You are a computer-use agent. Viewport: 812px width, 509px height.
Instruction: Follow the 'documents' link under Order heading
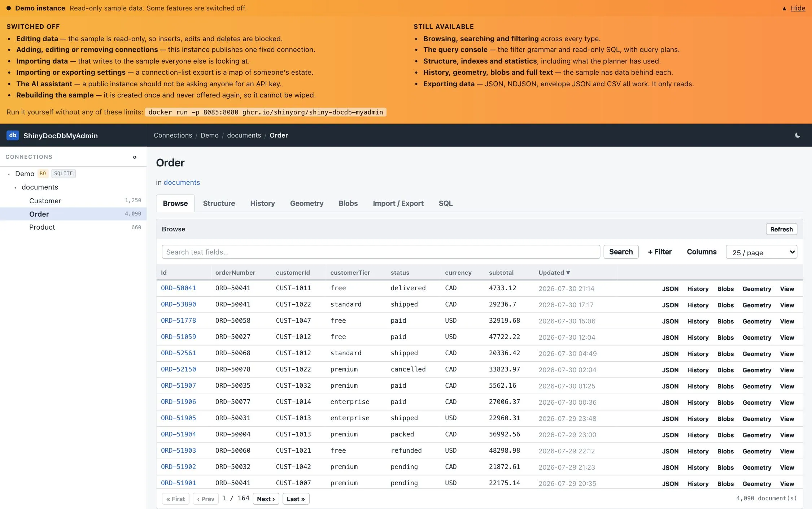[182, 182]
